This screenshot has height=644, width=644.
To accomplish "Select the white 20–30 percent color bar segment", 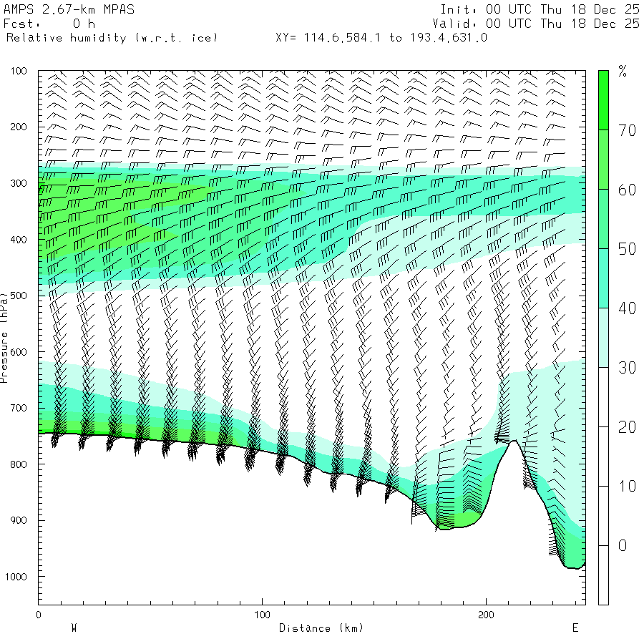I will coord(603,397).
